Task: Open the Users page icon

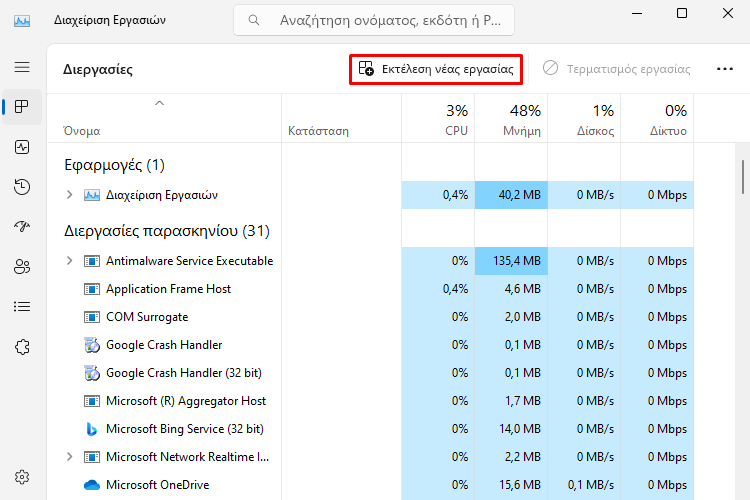Action: (x=22, y=267)
